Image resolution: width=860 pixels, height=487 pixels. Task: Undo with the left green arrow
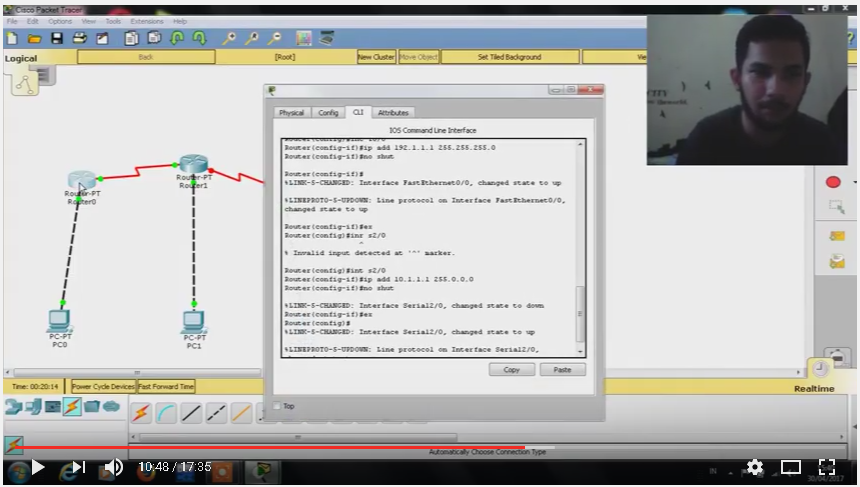tap(177, 38)
